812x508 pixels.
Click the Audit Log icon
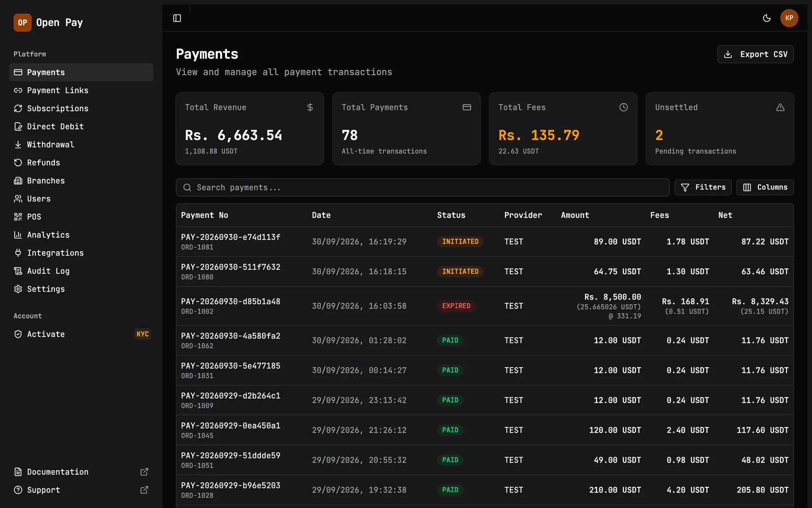point(18,271)
